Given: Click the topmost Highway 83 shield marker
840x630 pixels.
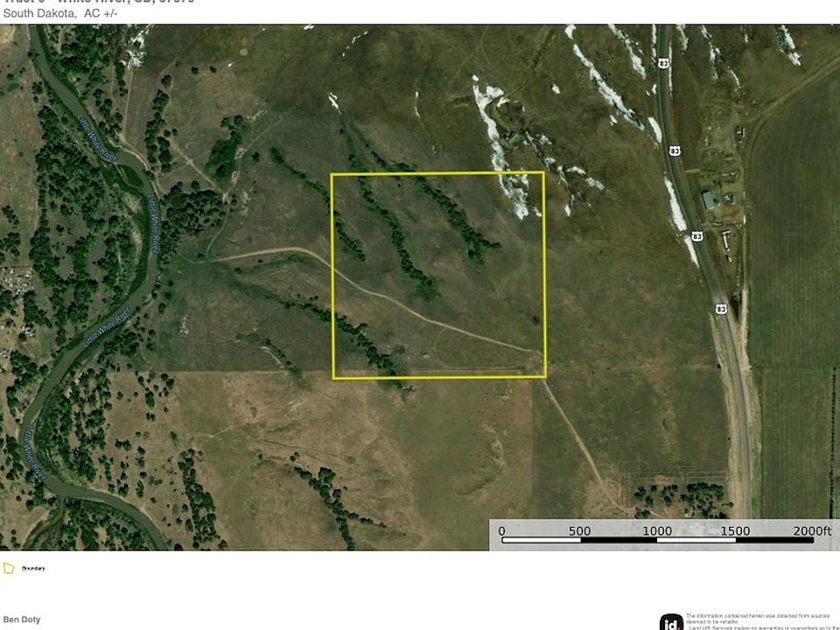Looking at the screenshot, I should pos(664,63).
